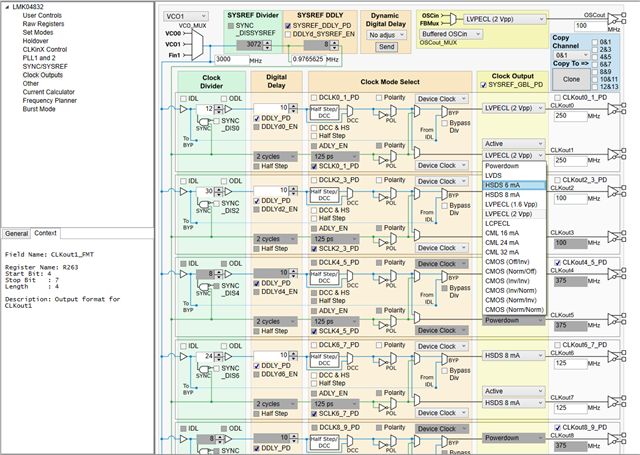Check the 2&3 copy channel checkbox
Image resolution: width=640 pixels, height=455 pixels.
click(x=595, y=49)
